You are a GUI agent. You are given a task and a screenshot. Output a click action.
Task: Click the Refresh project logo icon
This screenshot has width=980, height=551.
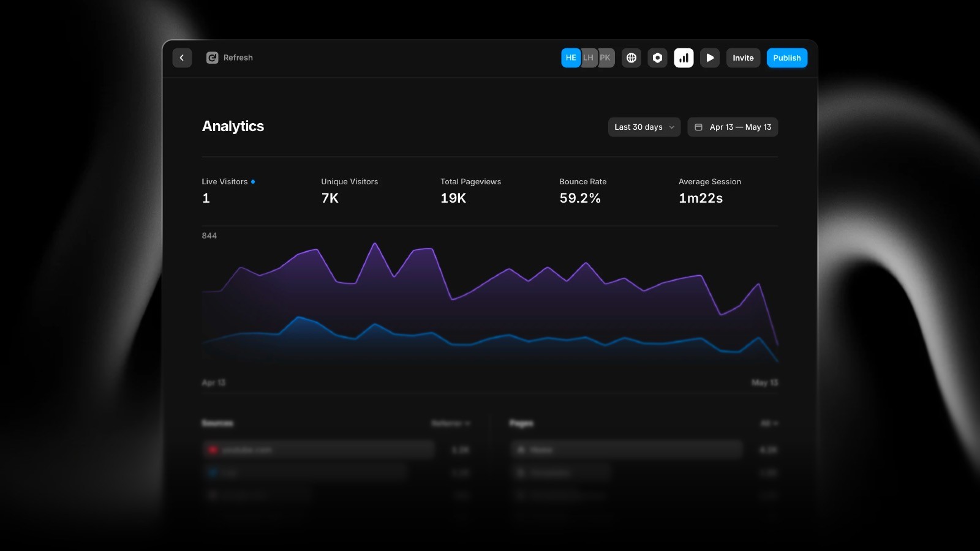click(212, 58)
